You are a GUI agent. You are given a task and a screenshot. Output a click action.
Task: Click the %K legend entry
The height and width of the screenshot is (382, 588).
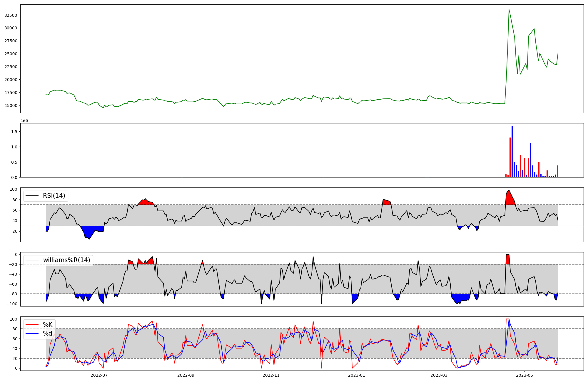coord(48,324)
